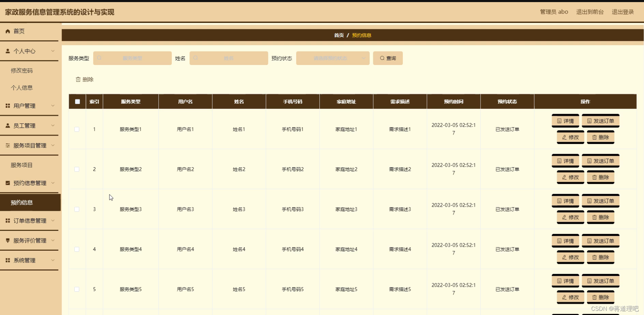Open the 预约状态 dropdown
Viewport: 644px width, 315px height.
(332, 58)
